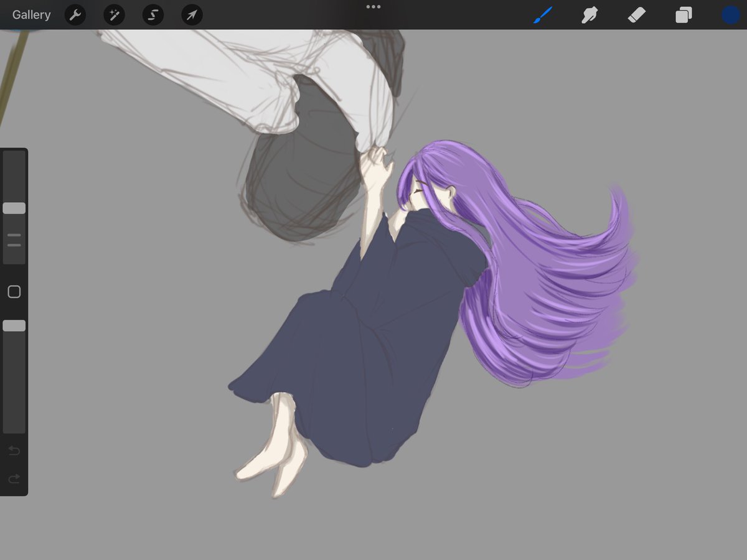747x560 pixels.
Task: Open the active color picker
Action: [731, 15]
